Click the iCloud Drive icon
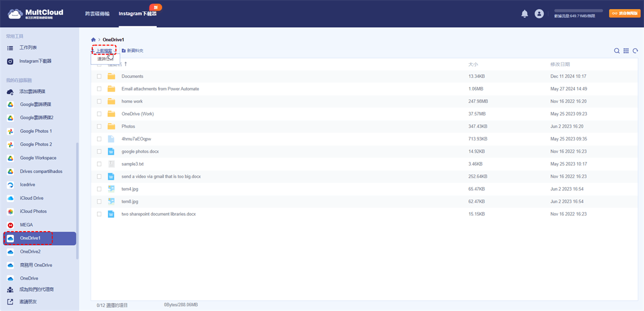 click(x=10, y=198)
